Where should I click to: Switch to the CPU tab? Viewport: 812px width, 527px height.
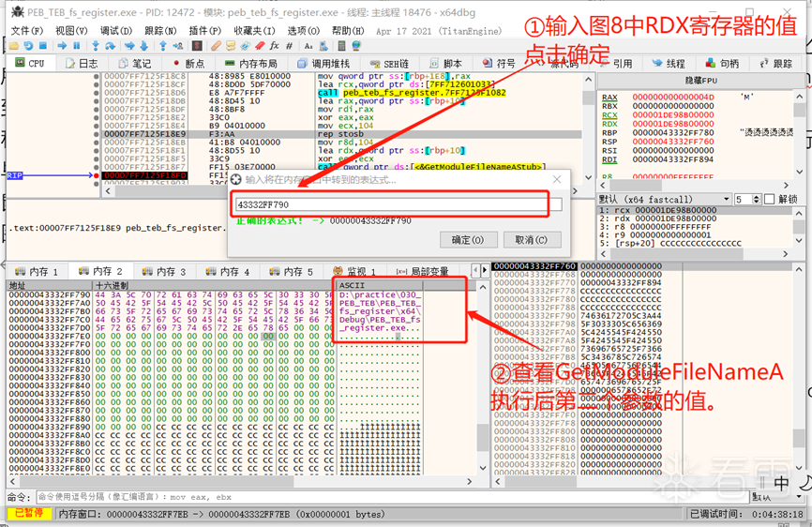(29, 63)
